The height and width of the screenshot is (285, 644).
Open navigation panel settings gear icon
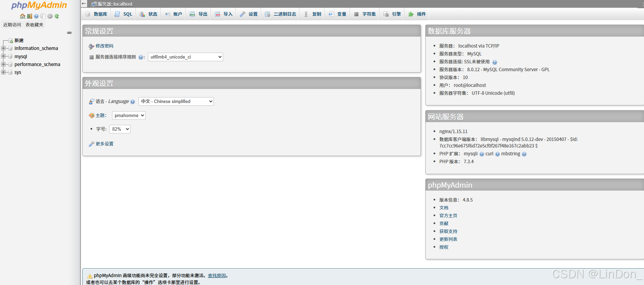50,16
